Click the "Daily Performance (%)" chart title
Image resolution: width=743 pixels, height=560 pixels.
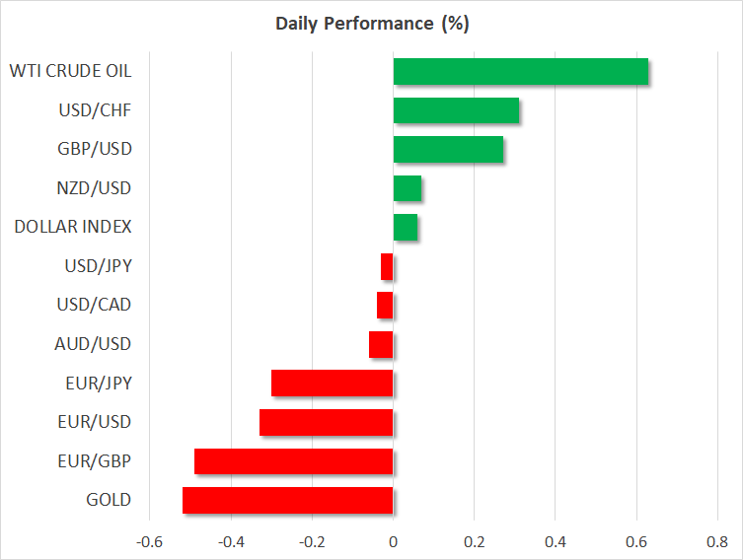pos(371,24)
